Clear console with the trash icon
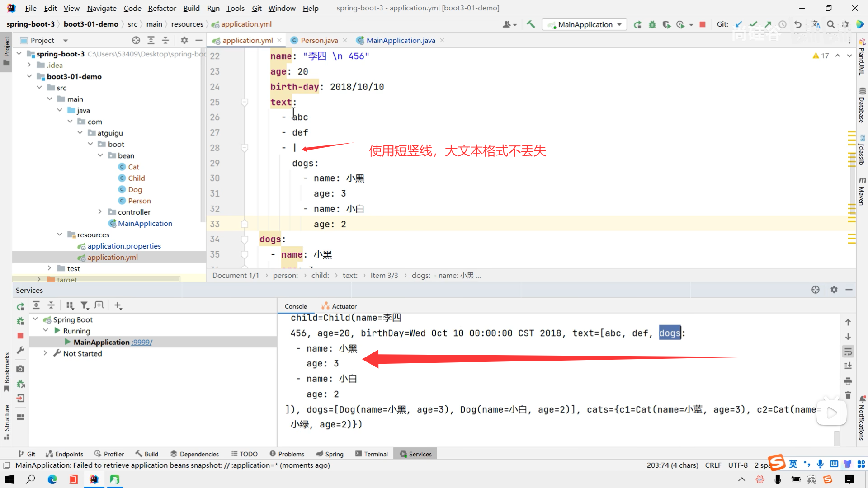Viewport: 868px width, 488px height. click(848, 395)
